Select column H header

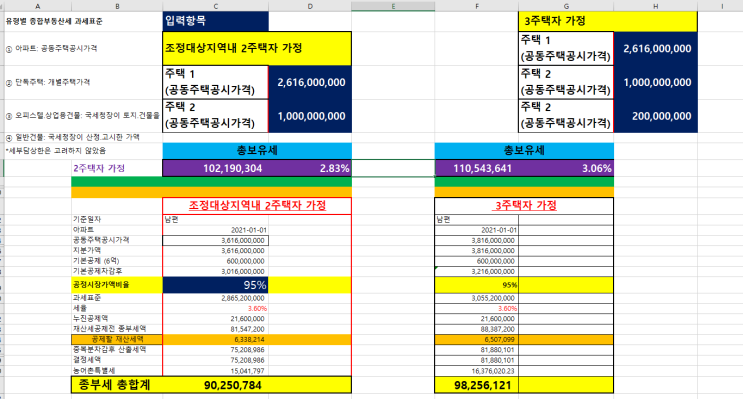point(656,6)
